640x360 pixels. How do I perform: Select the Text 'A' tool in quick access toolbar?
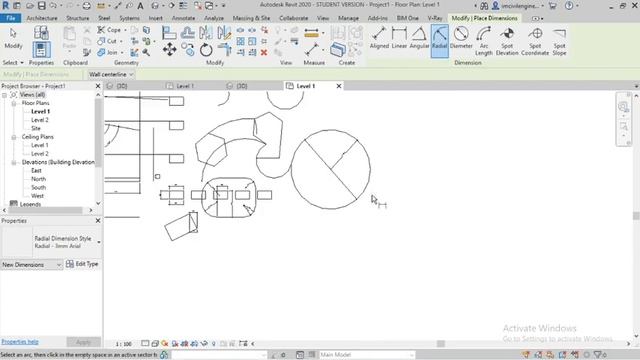click(x=140, y=6)
